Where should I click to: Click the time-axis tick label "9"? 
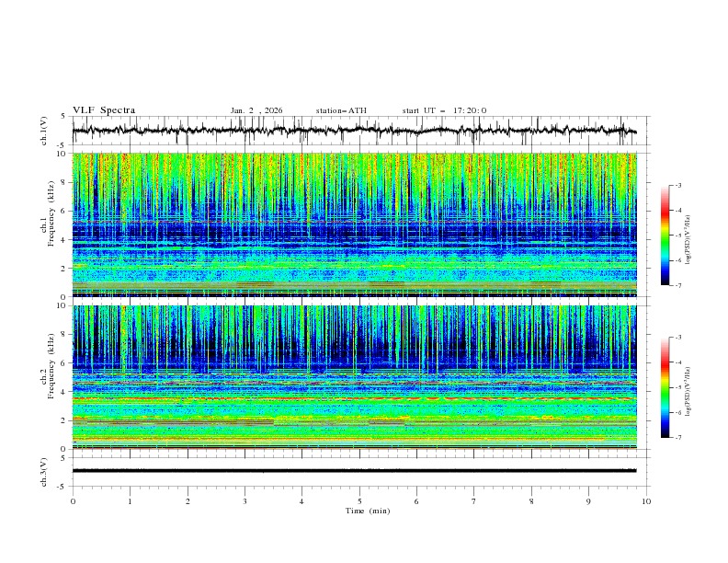click(x=588, y=501)
